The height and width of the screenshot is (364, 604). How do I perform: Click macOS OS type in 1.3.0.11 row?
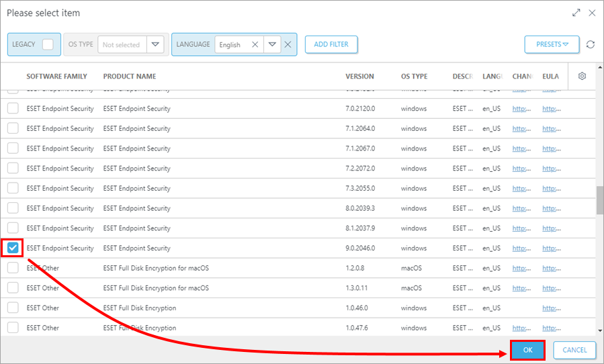coord(411,288)
